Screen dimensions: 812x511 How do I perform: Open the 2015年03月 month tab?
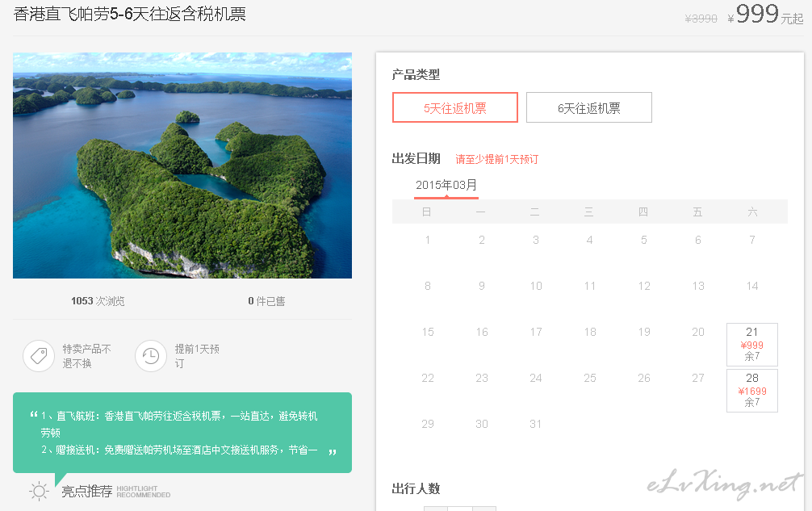click(x=446, y=186)
